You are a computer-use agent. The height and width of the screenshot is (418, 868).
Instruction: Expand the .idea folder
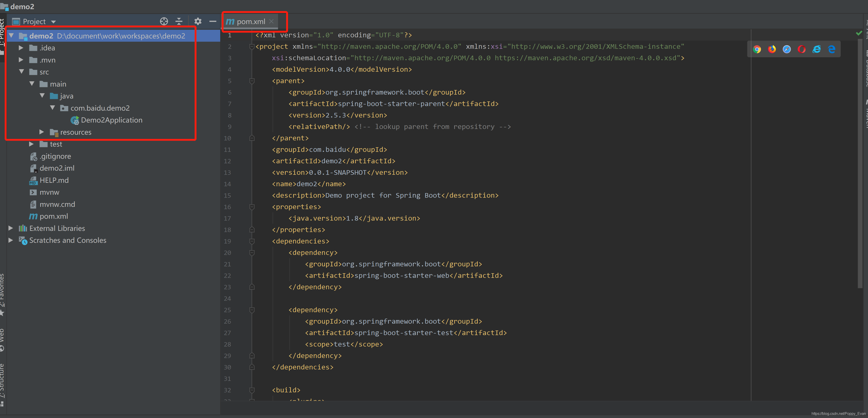(21, 48)
